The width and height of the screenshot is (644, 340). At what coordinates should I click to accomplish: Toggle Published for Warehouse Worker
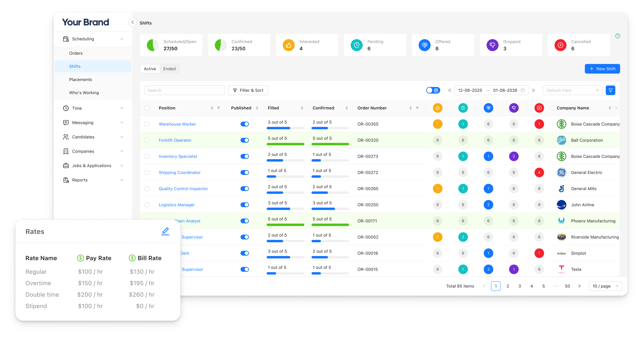coord(245,124)
